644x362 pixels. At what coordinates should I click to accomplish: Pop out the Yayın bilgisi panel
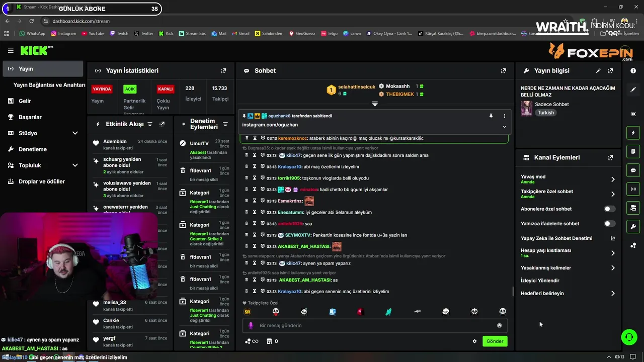(x=610, y=71)
